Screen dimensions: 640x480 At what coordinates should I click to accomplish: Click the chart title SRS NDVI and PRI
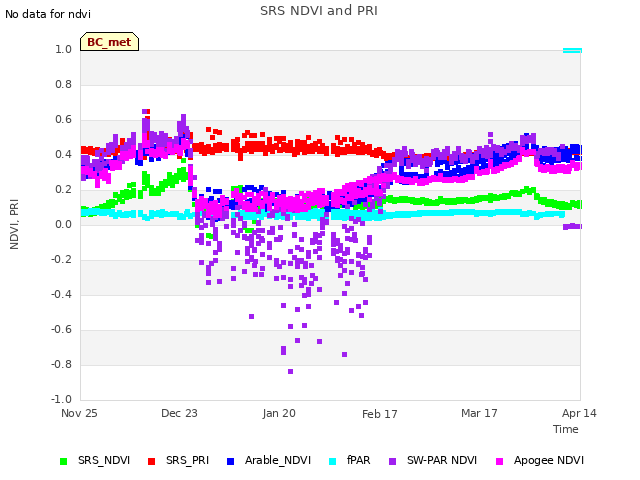point(319,11)
